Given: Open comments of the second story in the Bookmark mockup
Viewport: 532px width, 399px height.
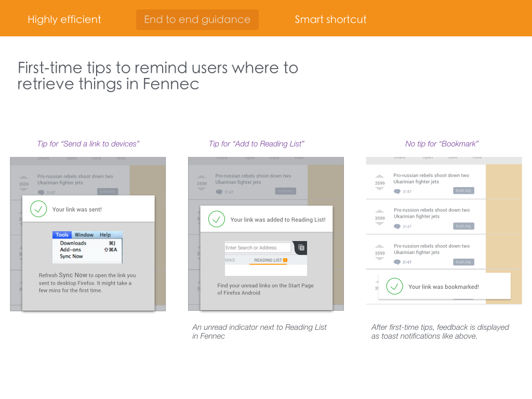Looking at the screenshot, I should click(x=397, y=227).
